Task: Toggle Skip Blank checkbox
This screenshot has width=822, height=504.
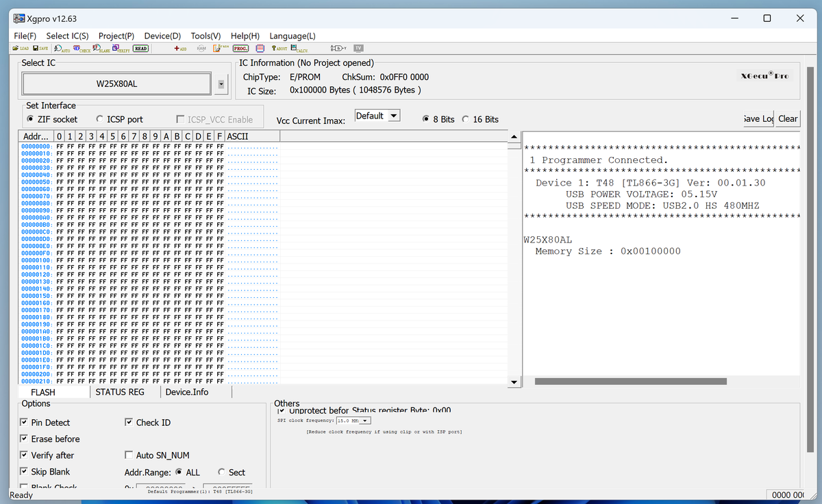Action: pyautogui.click(x=25, y=472)
